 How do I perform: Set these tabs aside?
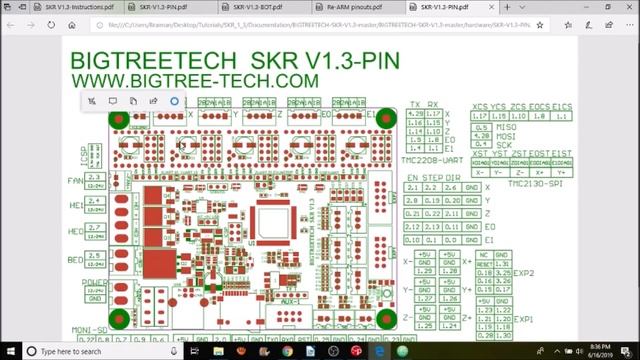22,7
